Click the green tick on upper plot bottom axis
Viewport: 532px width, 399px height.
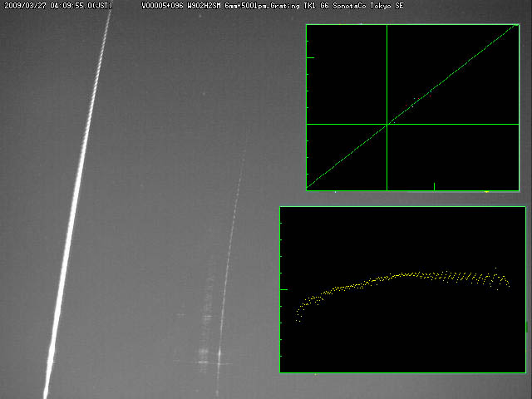434,186
